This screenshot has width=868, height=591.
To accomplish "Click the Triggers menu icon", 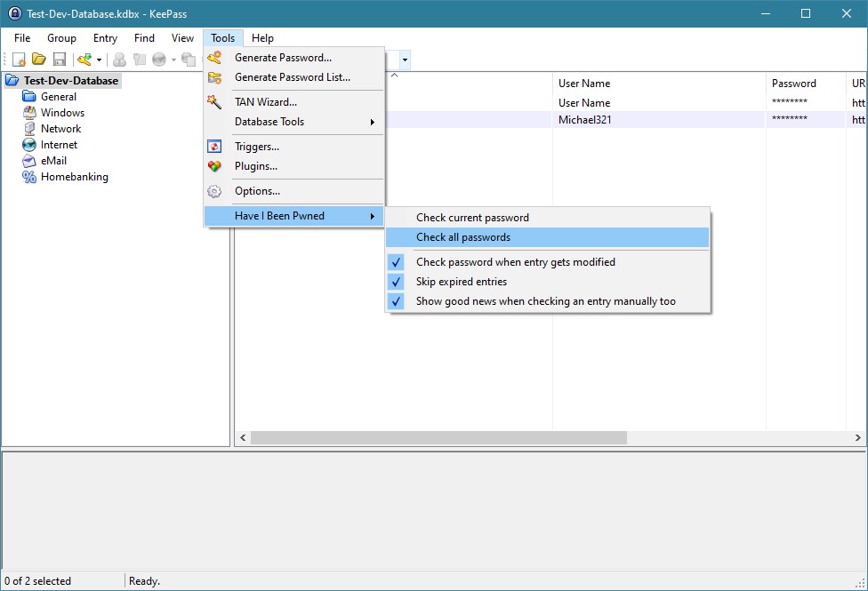I will pyautogui.click(x=214, y=147).
